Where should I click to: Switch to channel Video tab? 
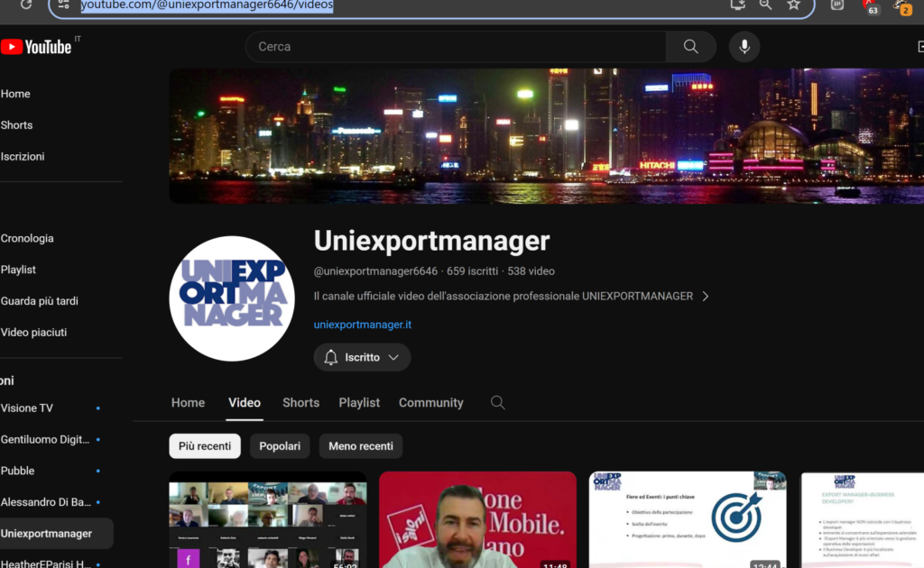pyautogui.click(x=245, y=403)
